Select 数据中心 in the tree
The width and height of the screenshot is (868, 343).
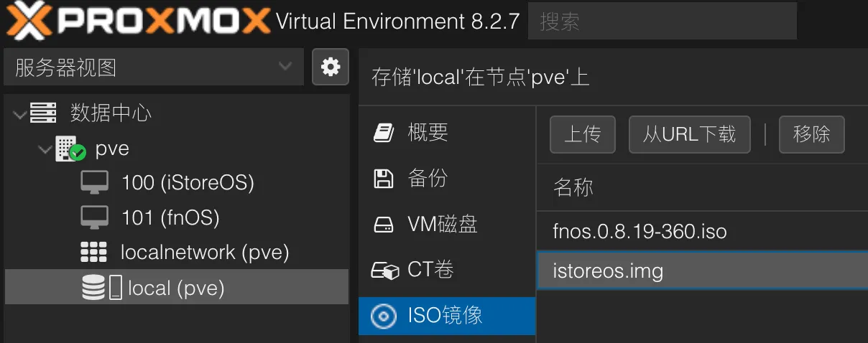[111, 113]
